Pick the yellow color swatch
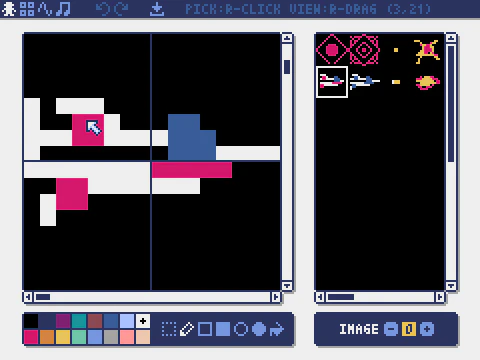480x360 pixels. [63, 337]
